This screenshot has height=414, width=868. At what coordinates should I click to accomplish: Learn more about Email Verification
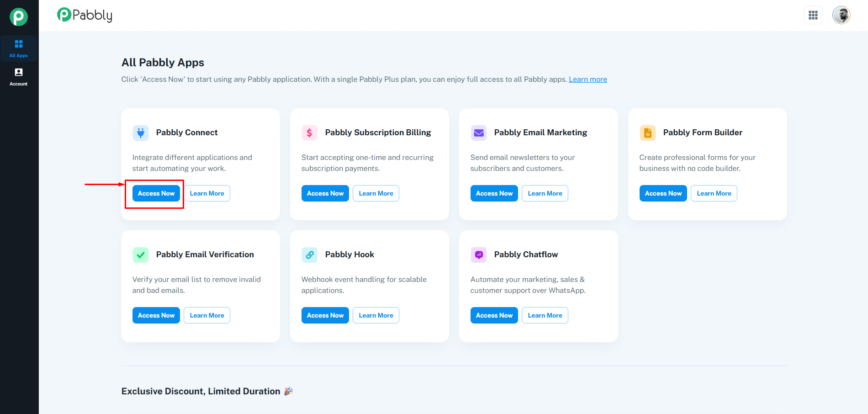(x=207, y=315)
